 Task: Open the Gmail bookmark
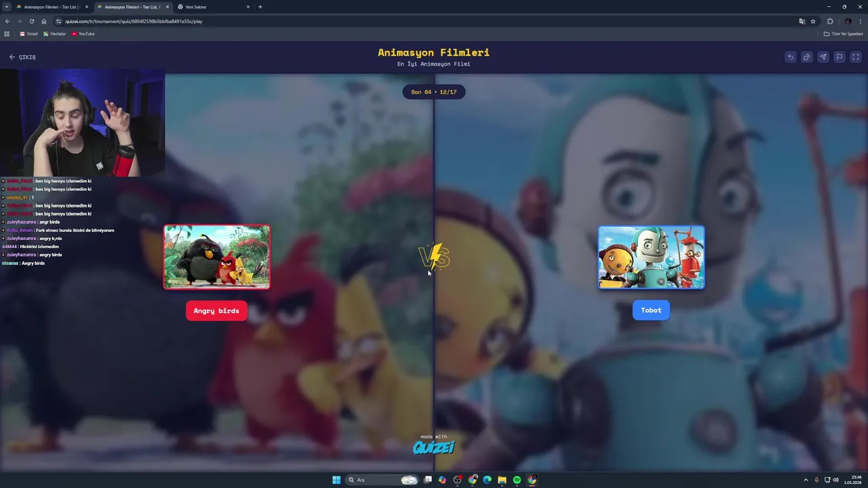[x=28, y=34]
